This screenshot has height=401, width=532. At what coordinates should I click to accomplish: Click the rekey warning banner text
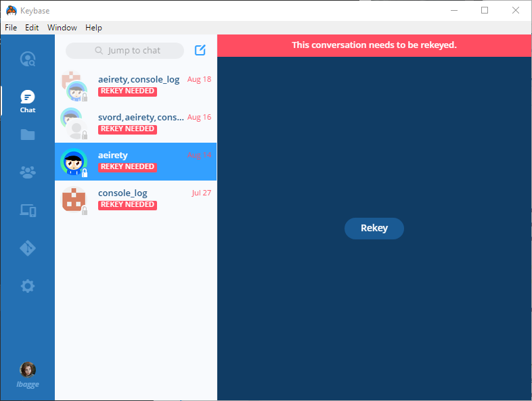point(374,45)
